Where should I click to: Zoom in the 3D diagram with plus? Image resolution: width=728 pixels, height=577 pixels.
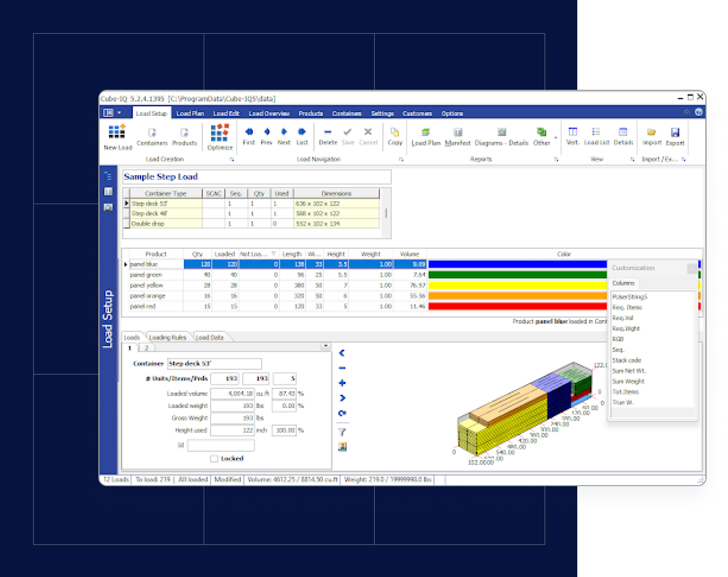(x=342, y=383)
